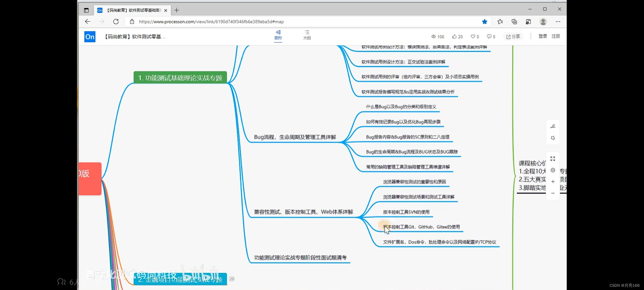Click the center-locate target icon
Viewport: 644px width, 290px height.
click(x=553, y=170)
